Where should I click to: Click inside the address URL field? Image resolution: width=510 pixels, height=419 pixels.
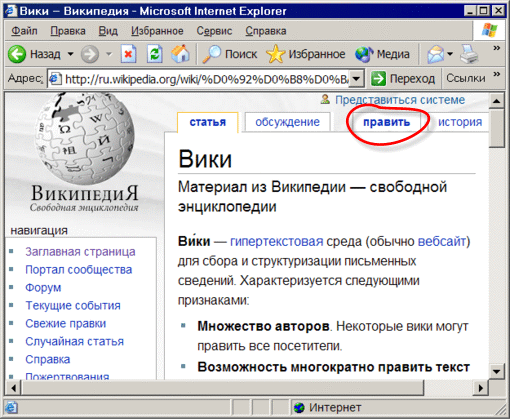coord(207,79)
